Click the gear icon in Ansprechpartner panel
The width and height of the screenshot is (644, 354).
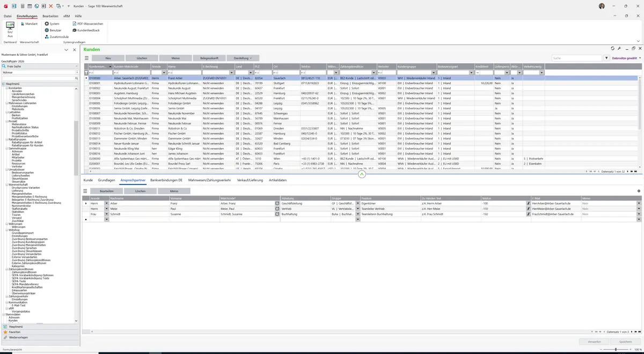[x=639, y=191]
